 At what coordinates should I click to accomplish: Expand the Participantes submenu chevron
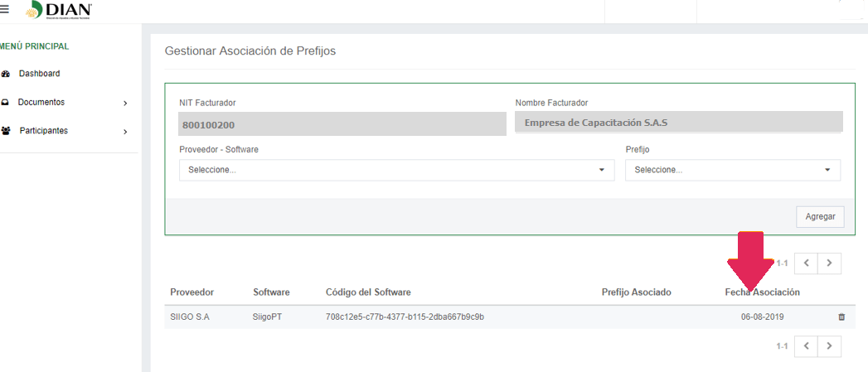125,132
